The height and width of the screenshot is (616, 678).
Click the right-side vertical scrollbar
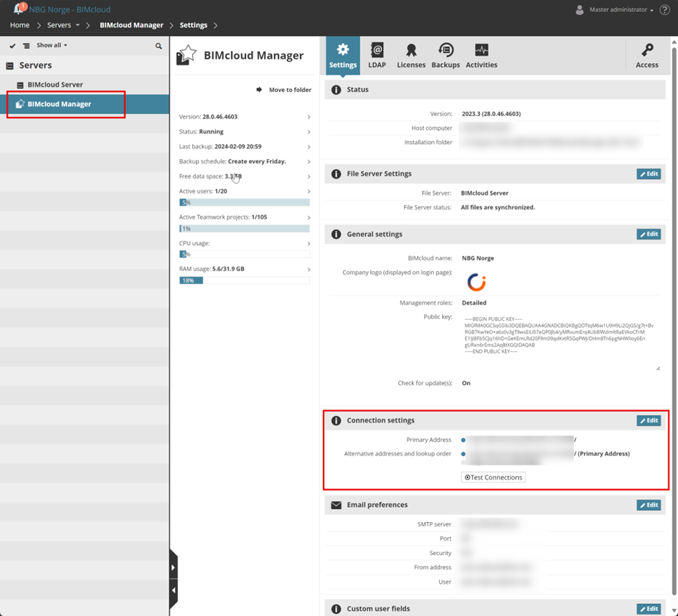[x=674, y=320]
